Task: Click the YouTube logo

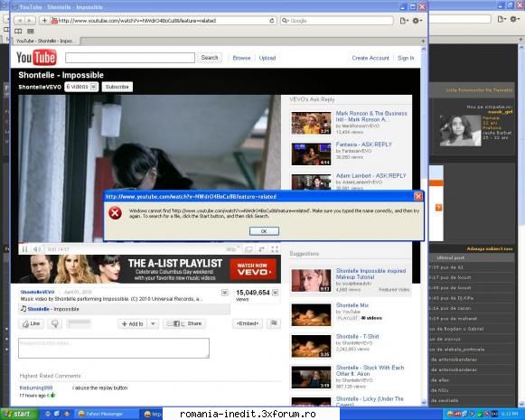Action: (36, 58)
